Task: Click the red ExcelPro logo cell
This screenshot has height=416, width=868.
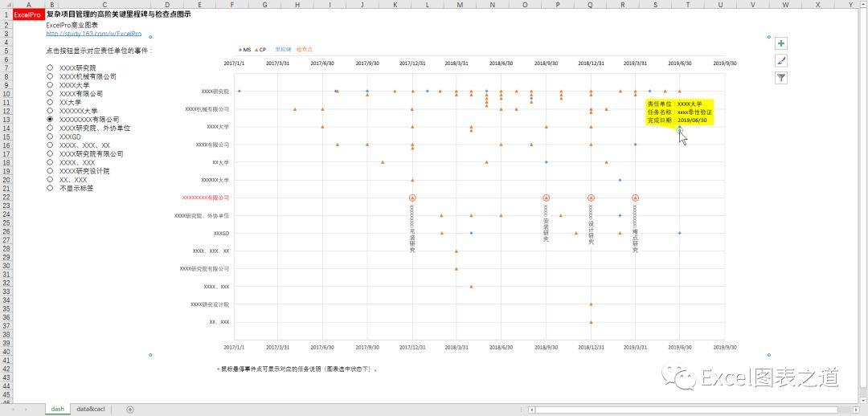Action: tap(27, 15)
